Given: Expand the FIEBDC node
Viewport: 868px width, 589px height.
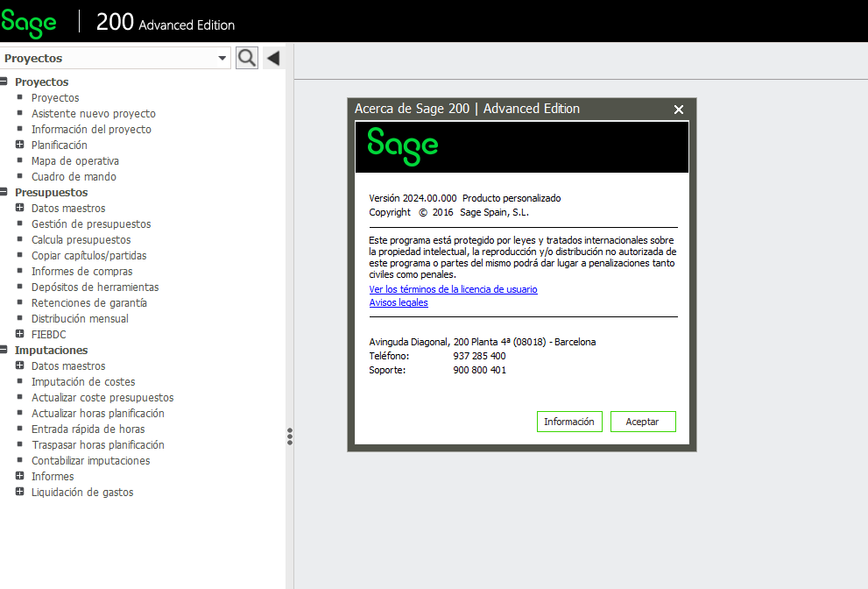Looking at the screenshot, I should click(x=20, y=334).
